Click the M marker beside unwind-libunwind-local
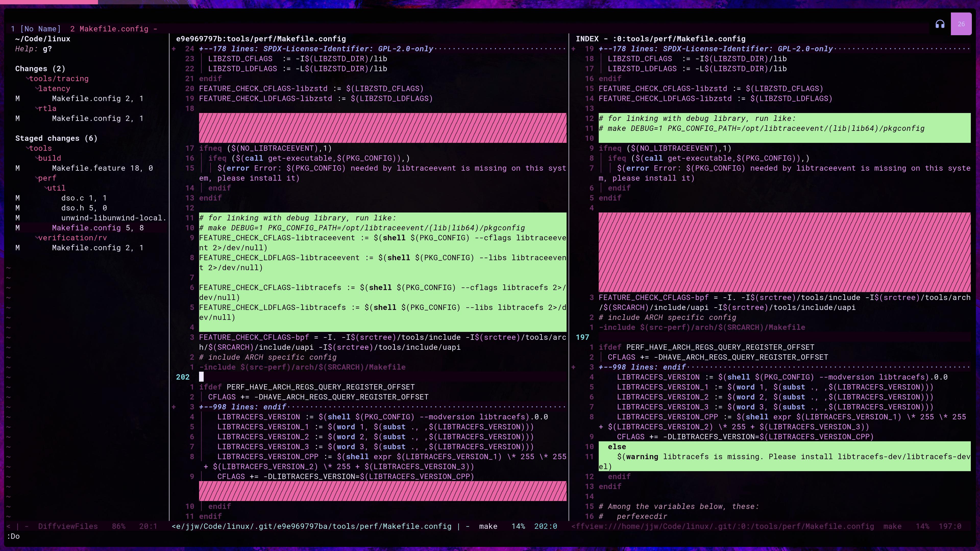This screenshot has width=980, height=551. [18, 218]
